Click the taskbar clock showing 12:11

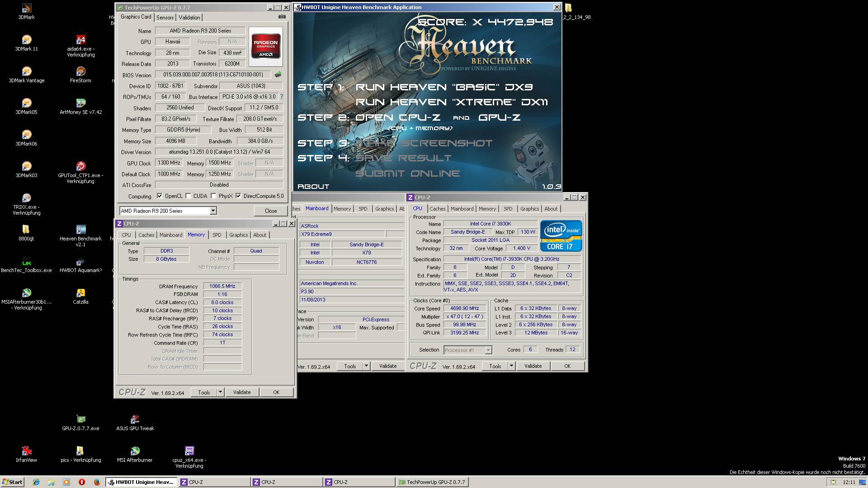849,482
